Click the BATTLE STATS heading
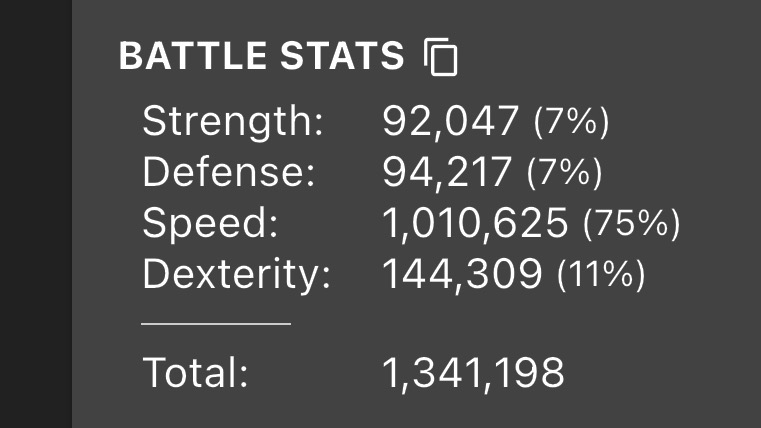The height and width of the screenshot is (428, 761). [262, 55]
